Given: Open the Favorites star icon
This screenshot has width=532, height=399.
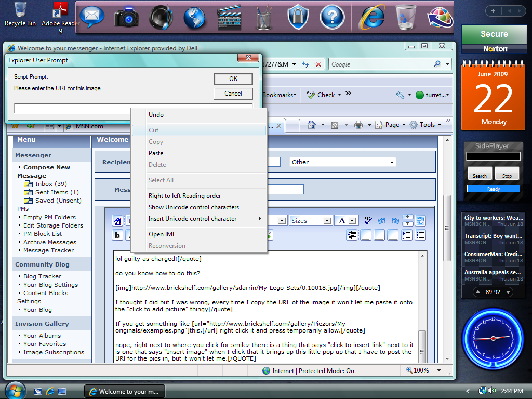Looking at the screenshot, I should [x=15, y=126].
